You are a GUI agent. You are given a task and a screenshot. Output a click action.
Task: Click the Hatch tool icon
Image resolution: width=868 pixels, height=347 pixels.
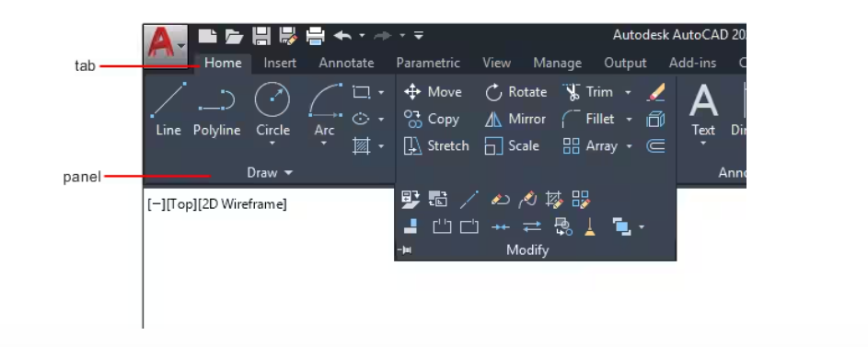tap(361, 146)
